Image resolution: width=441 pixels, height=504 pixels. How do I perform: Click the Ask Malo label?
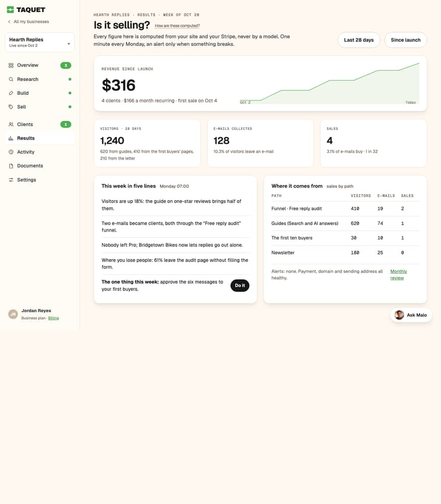pos(417,315)
